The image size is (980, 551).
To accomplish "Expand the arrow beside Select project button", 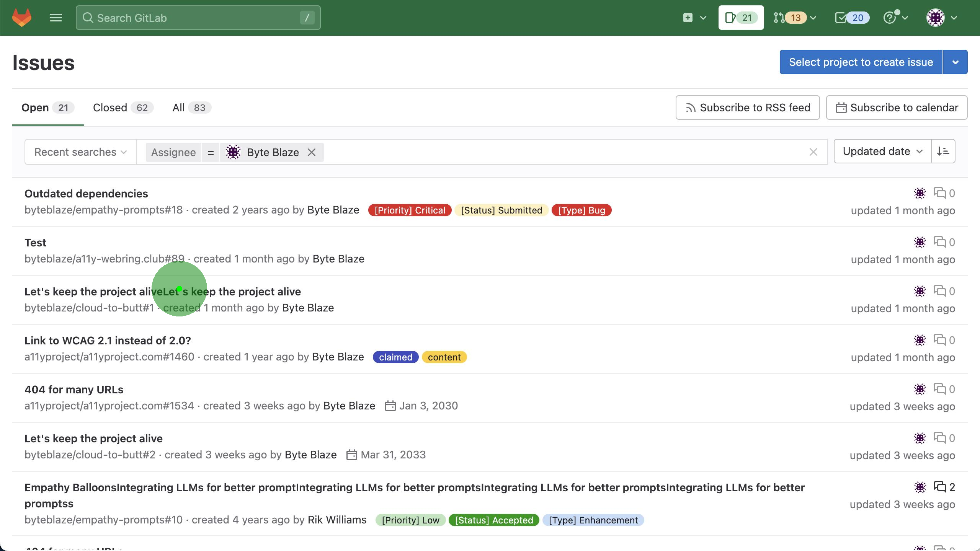I will pyautogui.click(x=955, y=62).
